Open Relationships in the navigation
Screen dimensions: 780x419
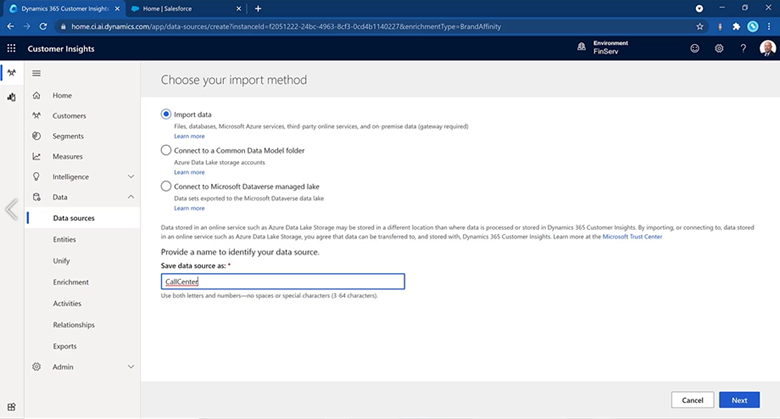click(74, 325)
